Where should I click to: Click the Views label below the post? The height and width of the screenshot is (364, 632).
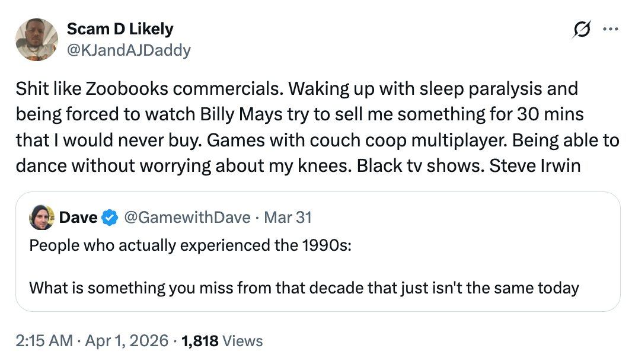243,341
